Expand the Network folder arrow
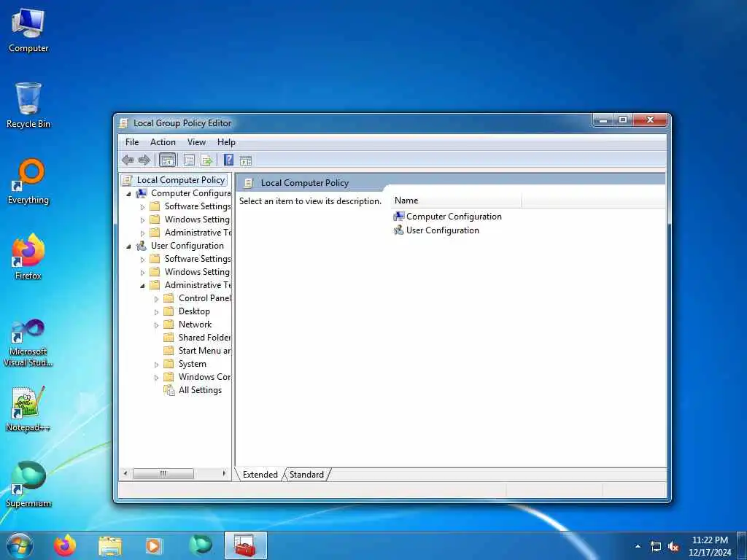The width and height of the screenshot is (747, 560). pos(156,325)
